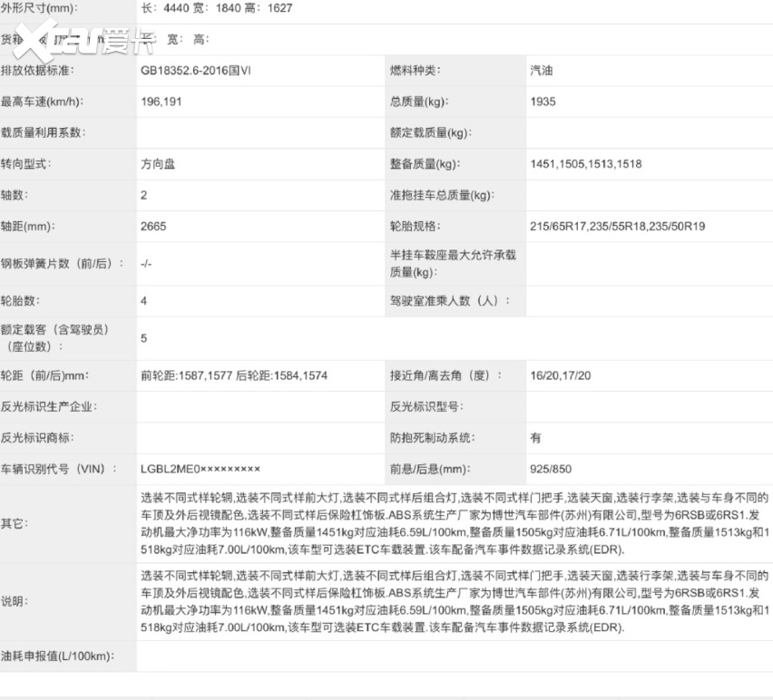
Task: Select the 方向盘 steering type value
Action: [x=159, y=164]
